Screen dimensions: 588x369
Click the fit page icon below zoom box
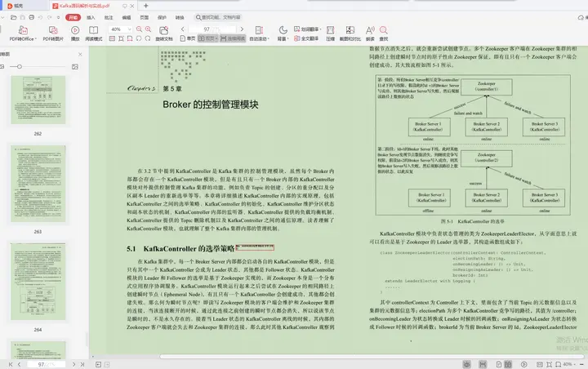point(121,38)
